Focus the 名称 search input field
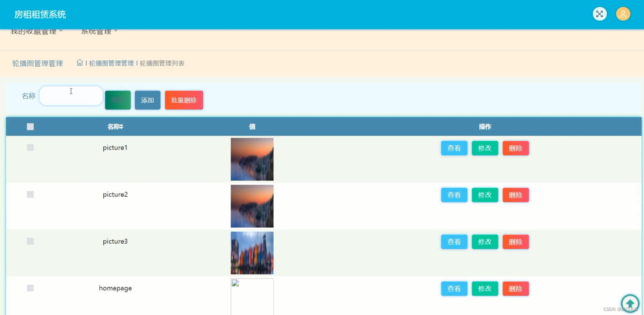Image resolution: width=644 pixels, height=315 pixels. click(71, 96)
